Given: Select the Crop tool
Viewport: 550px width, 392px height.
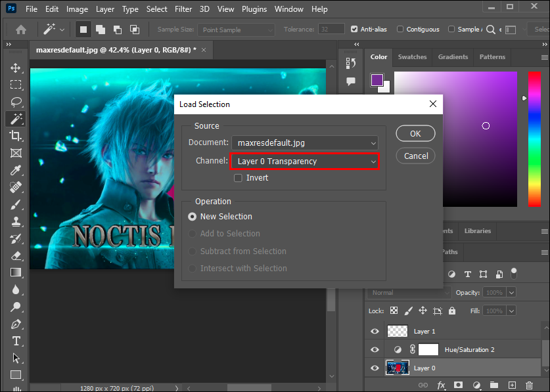Looking at the screenshot, I should (16, 136).
